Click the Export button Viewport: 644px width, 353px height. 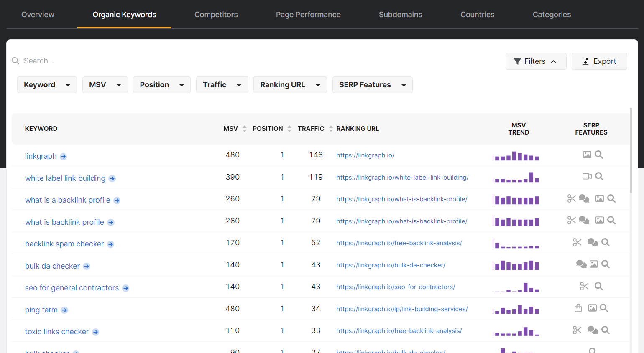pyautogui.click(x=599, y=61)
